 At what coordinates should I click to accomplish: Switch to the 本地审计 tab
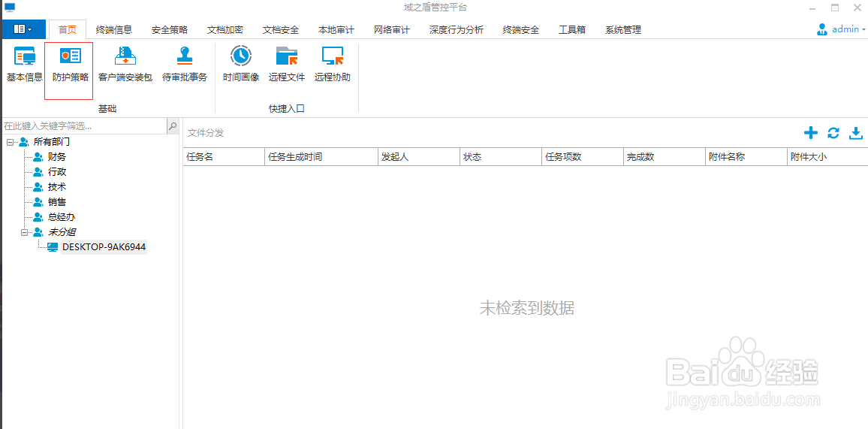coord(336,30)
